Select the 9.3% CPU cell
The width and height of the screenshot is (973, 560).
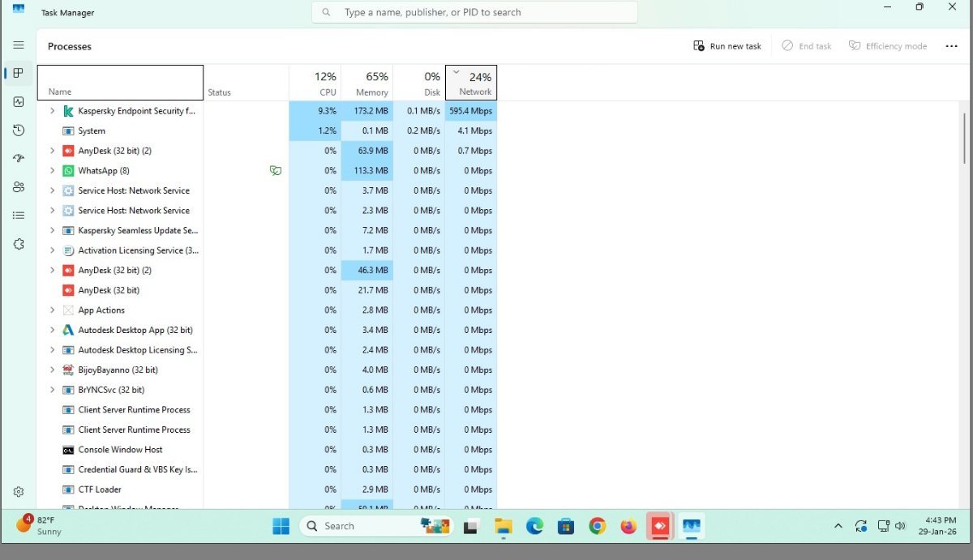point(315,111)
